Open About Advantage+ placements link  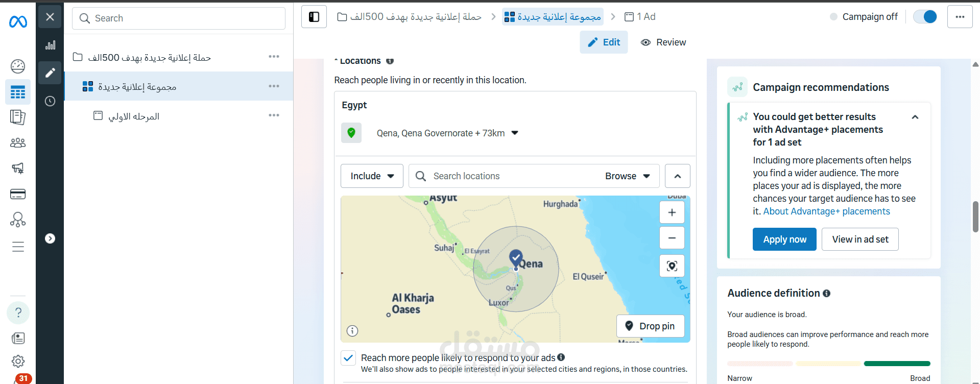826,211
